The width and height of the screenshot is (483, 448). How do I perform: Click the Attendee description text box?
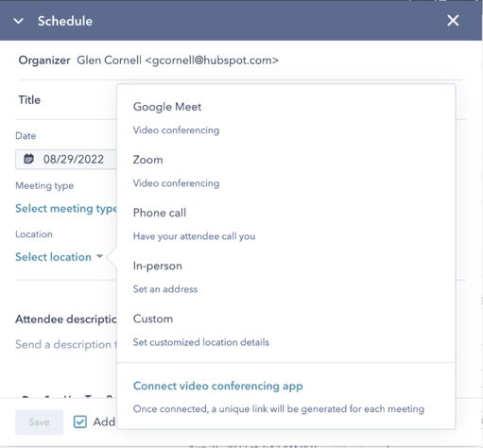click(x=66, y=344)
